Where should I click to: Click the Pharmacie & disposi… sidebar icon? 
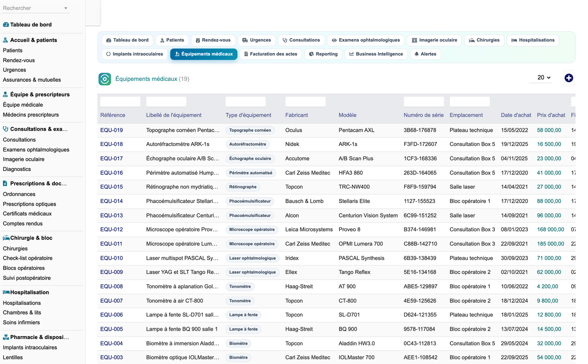6,337
